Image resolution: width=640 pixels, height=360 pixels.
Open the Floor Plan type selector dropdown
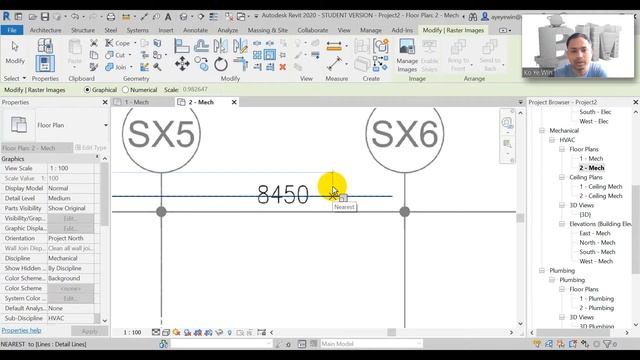point(106,125)
